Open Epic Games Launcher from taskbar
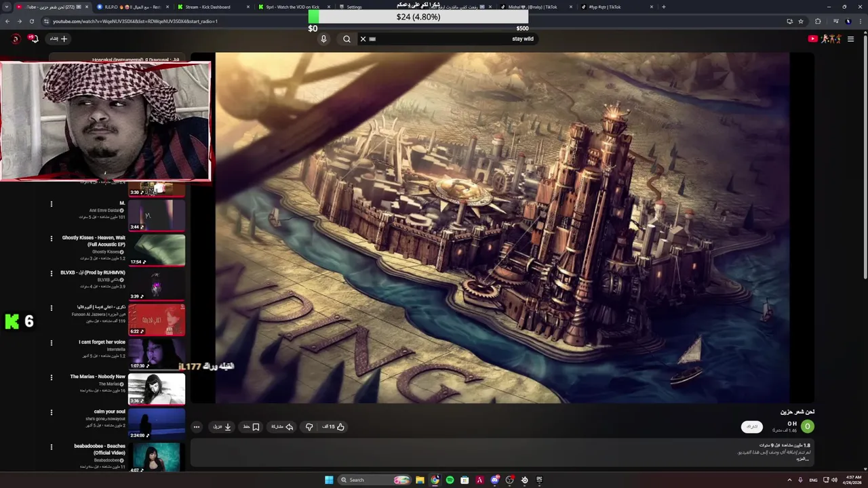 (539, 480)
